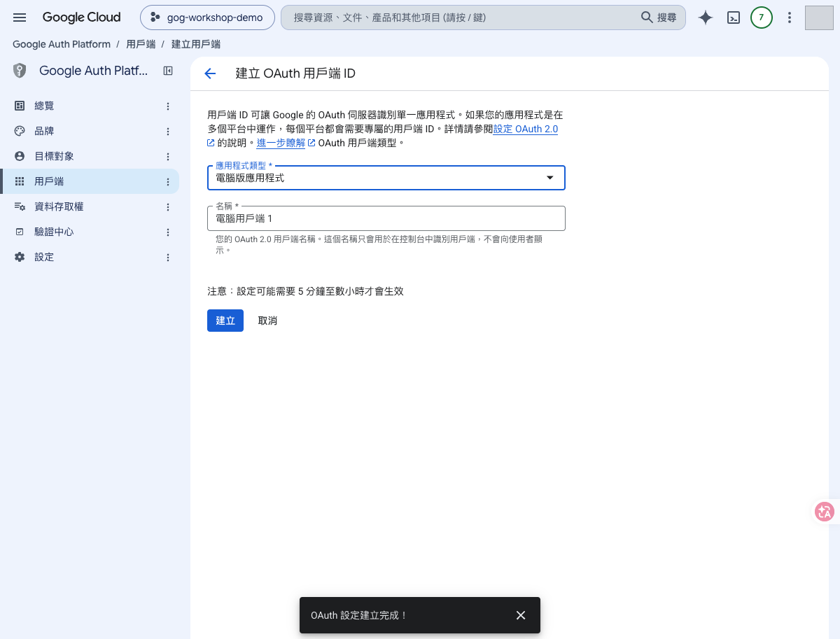Open the gog-workshop-demo project selector
840x639 pixels.
(207, 17)
